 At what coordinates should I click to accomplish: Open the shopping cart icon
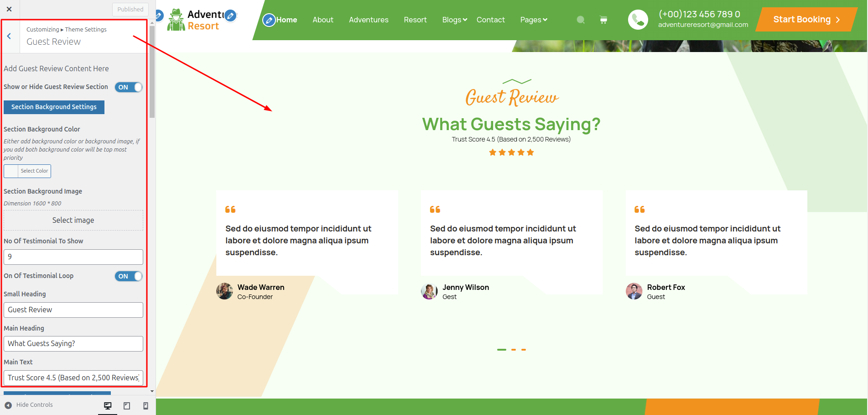pyautogui.click(x=603, y=20)
